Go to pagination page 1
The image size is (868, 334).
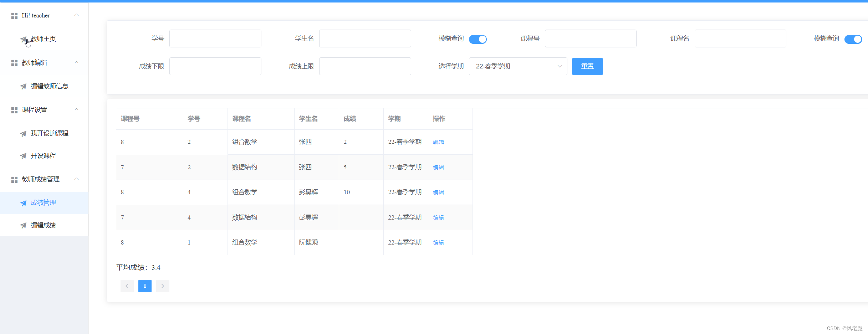click(145, 286)
